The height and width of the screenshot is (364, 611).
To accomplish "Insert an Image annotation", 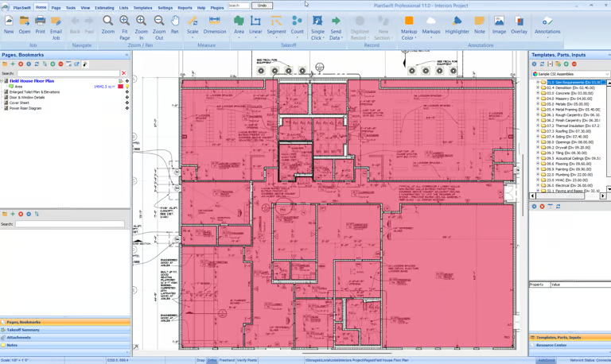I will point(499,25).
